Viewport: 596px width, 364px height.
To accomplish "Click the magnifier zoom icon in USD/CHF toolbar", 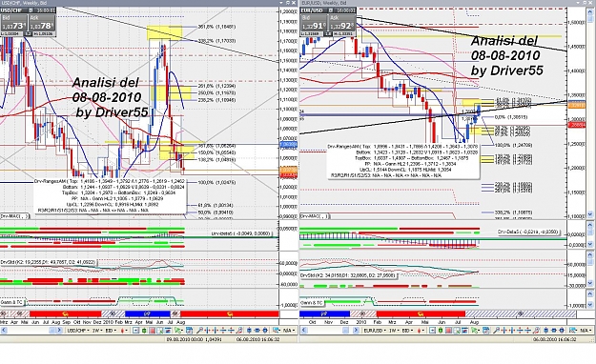I will 199,331.
